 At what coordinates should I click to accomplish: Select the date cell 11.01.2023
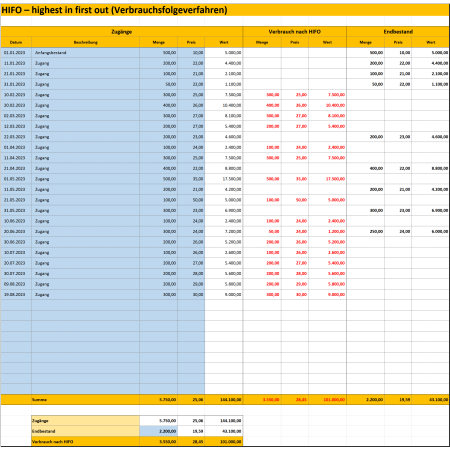pyautogui.click(x=16, y=63)
